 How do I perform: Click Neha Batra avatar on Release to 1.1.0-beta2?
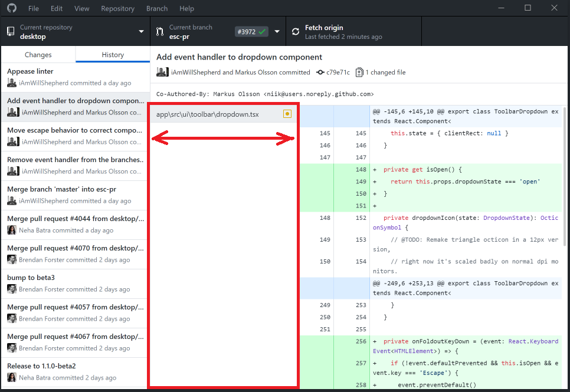pos(12,377)
